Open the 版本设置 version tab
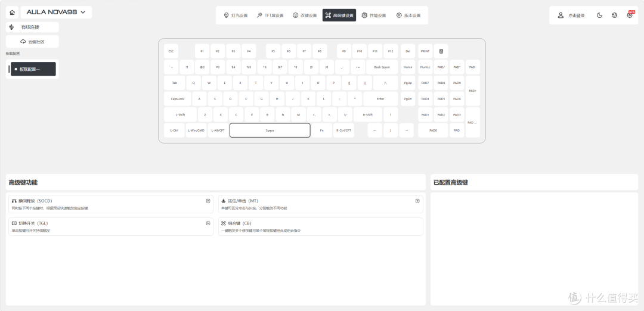644x311 pixels. [408, 15]
